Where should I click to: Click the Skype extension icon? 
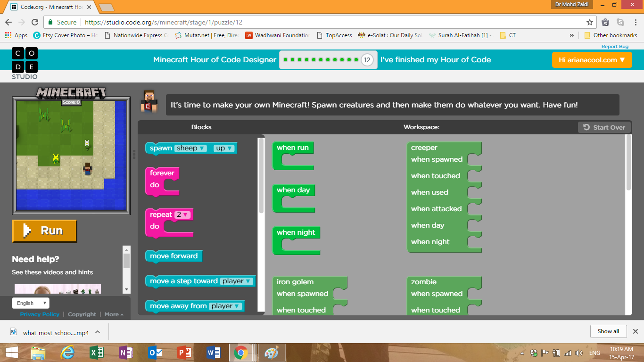coord(620,22)
